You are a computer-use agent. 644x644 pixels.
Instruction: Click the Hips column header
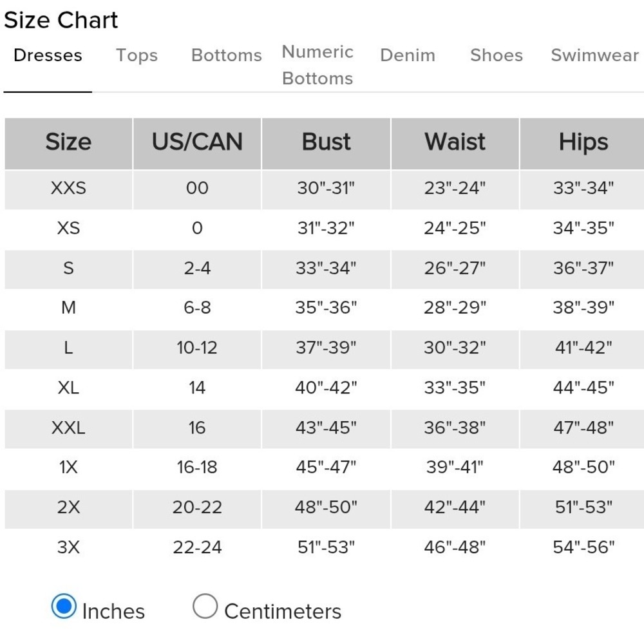pyautogui.click(x=583, y=143)
